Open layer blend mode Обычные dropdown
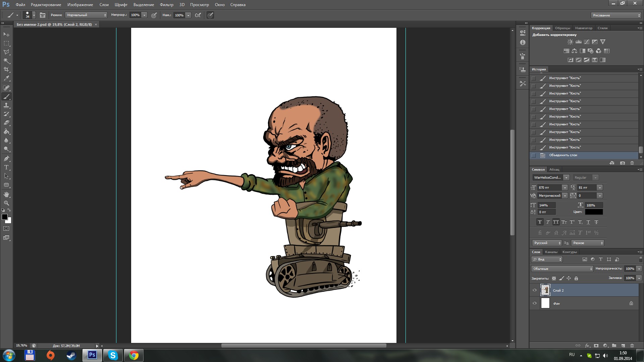The image size is (644, 362). (562, 269)
